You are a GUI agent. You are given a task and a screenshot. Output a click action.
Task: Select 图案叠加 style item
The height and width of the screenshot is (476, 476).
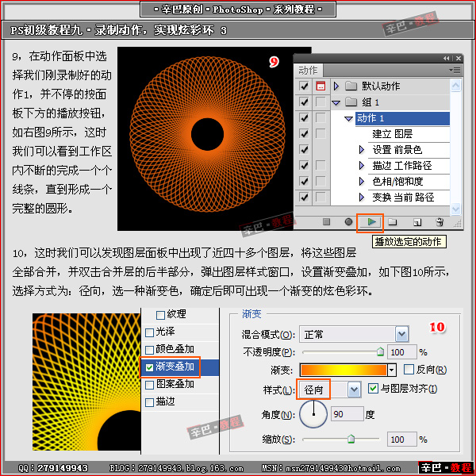tap(175, 384)
